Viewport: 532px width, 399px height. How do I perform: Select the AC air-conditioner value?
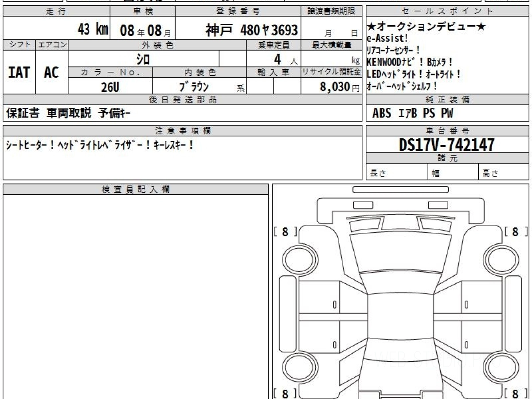pos(52,72)
